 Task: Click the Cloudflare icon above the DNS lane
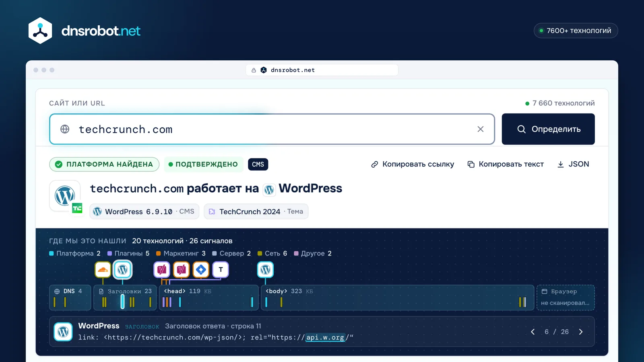(103, 269)
